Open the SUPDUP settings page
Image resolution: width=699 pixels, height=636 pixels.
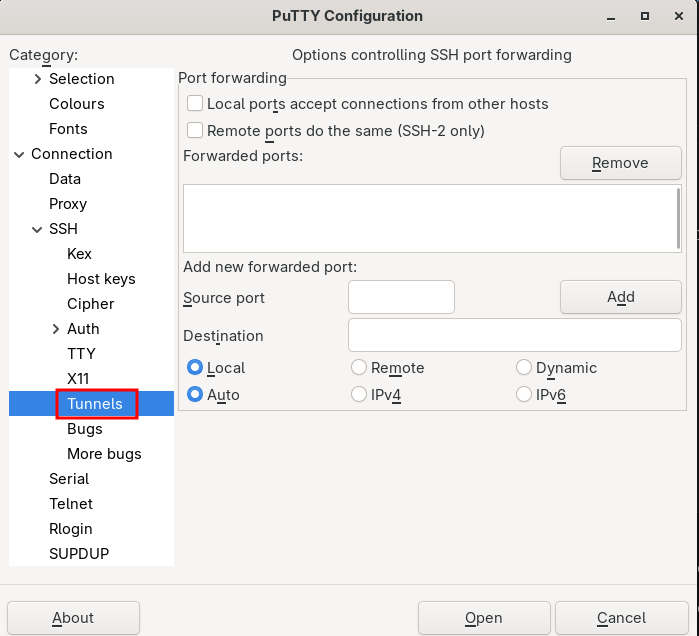(x=79, y=553)
